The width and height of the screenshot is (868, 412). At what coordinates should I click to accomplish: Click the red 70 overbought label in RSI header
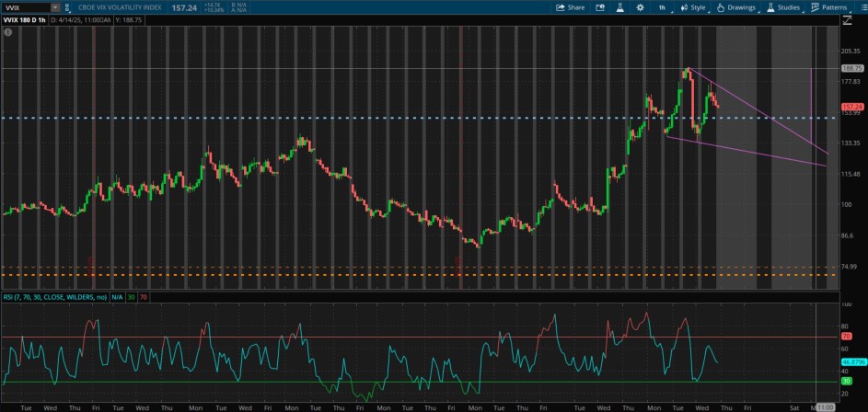(144, 297)
